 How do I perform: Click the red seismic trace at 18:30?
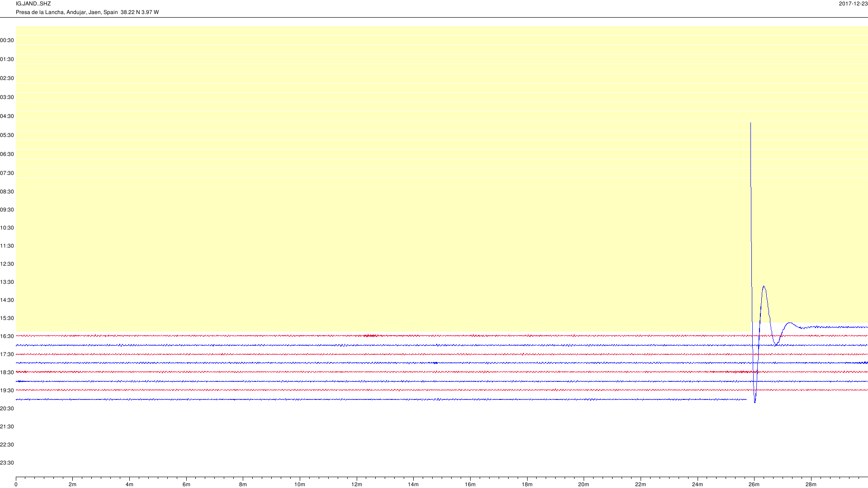coord(442,372)
